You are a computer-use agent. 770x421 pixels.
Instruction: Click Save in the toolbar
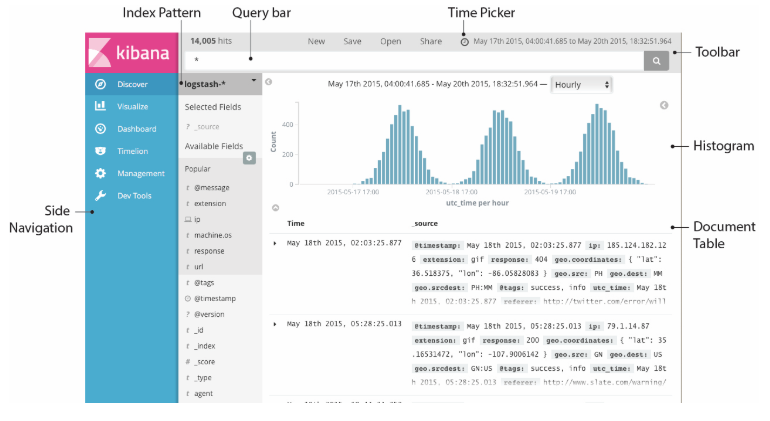click(352, 41)
